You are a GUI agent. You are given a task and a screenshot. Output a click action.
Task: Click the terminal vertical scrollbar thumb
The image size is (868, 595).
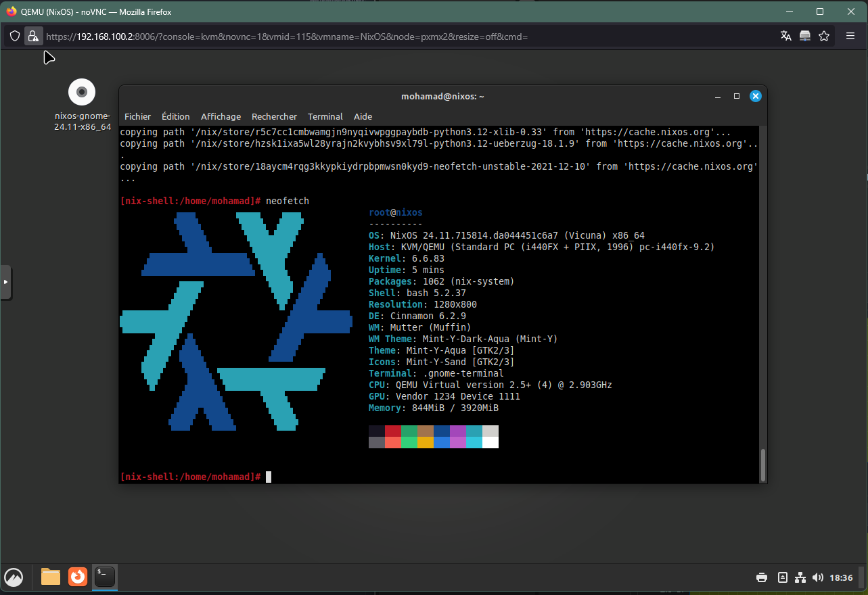coord(763,464)
